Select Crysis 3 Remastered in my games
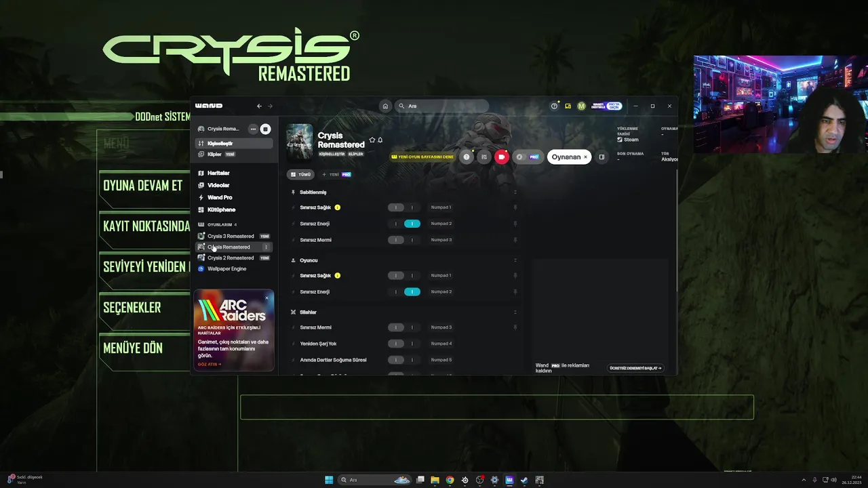868x488 pixels. pos(234,237)
